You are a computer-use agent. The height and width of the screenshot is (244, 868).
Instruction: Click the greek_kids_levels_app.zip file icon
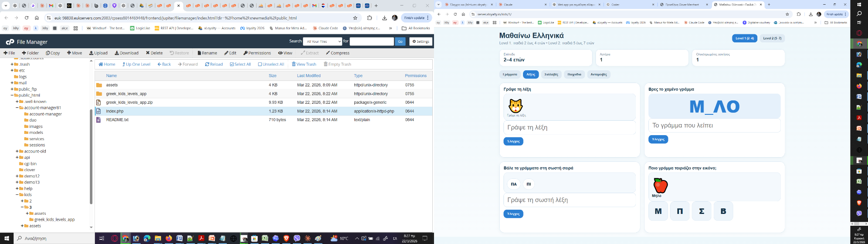coord(98,103)
